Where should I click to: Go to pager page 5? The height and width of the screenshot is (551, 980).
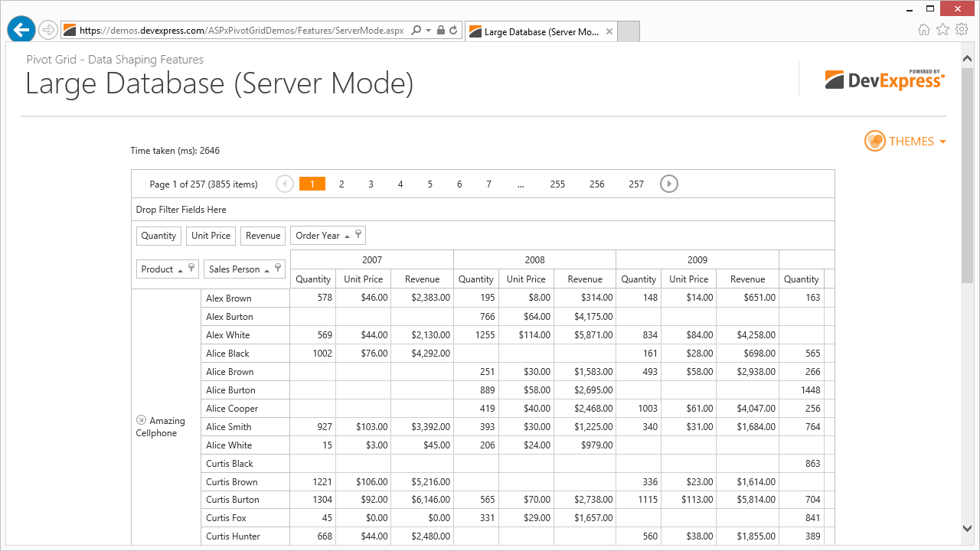pos(430,184)
